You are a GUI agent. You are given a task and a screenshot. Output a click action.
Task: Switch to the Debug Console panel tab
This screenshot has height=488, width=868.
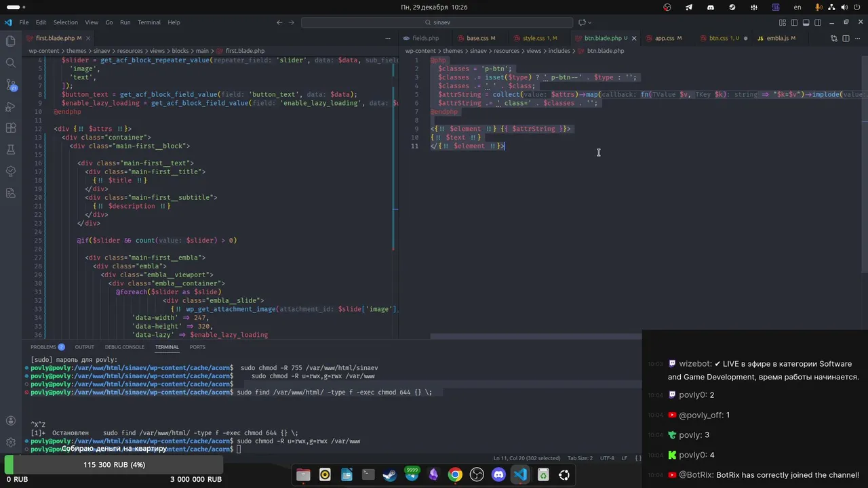click(124, 347)
